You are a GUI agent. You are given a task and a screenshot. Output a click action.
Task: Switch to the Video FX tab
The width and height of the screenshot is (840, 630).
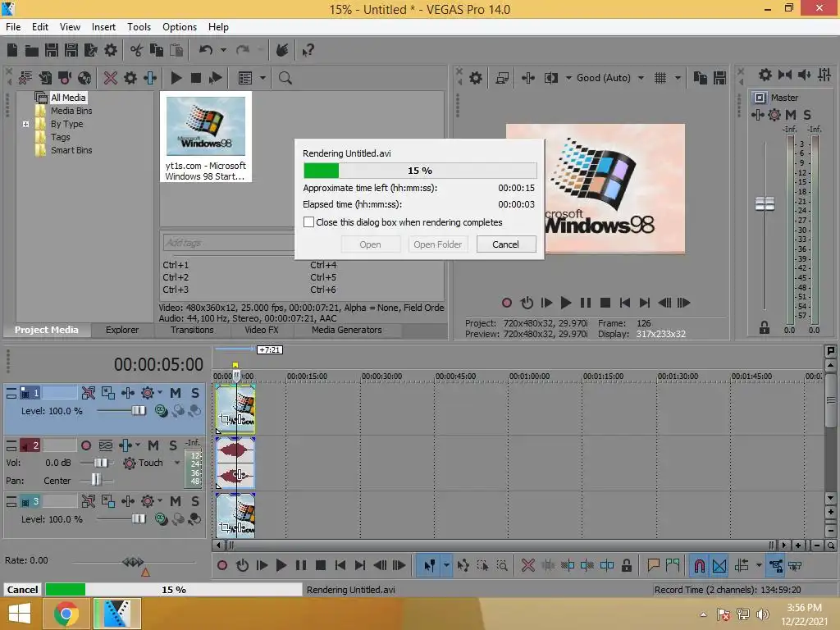262,330
